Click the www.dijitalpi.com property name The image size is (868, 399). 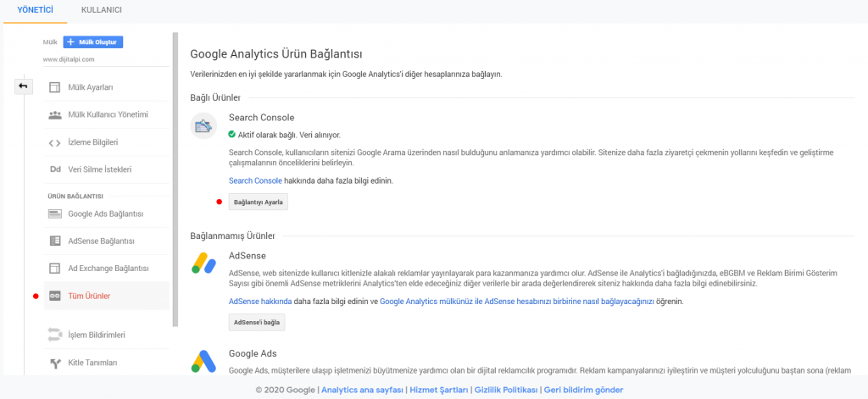[x=69, y=59]
